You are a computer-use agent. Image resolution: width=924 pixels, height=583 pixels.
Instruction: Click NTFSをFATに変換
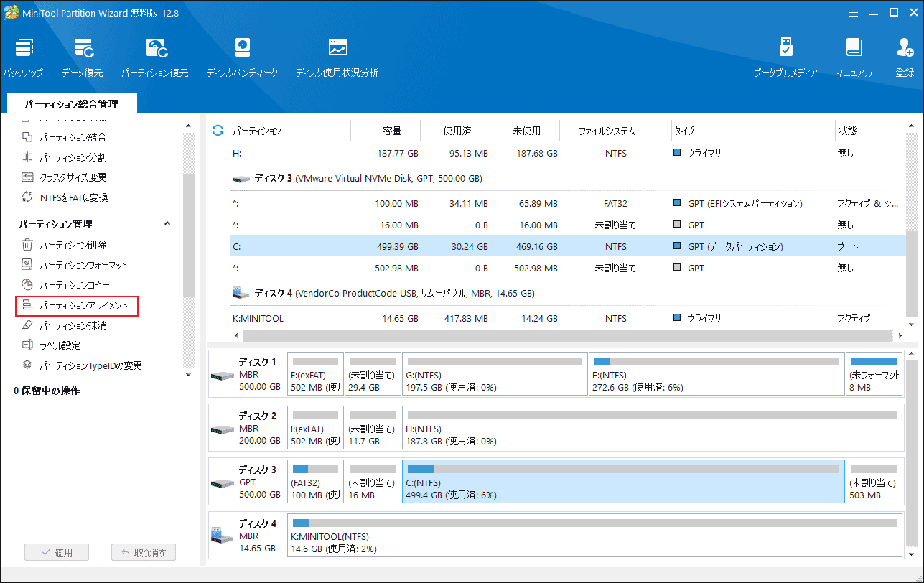pos(73,197)
